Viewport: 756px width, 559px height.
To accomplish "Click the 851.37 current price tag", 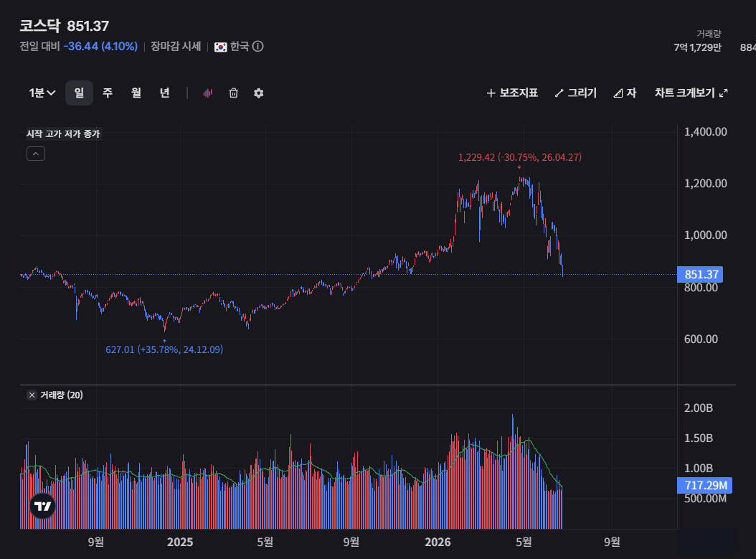I will pos(699,274).
